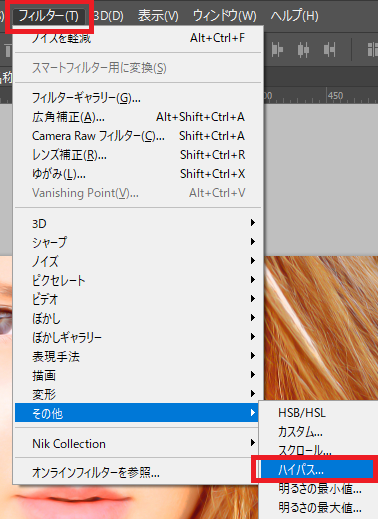This screenshot has height=519, width=378.
Task: Open the 表示(V) menu
Action: click(158, 16)
